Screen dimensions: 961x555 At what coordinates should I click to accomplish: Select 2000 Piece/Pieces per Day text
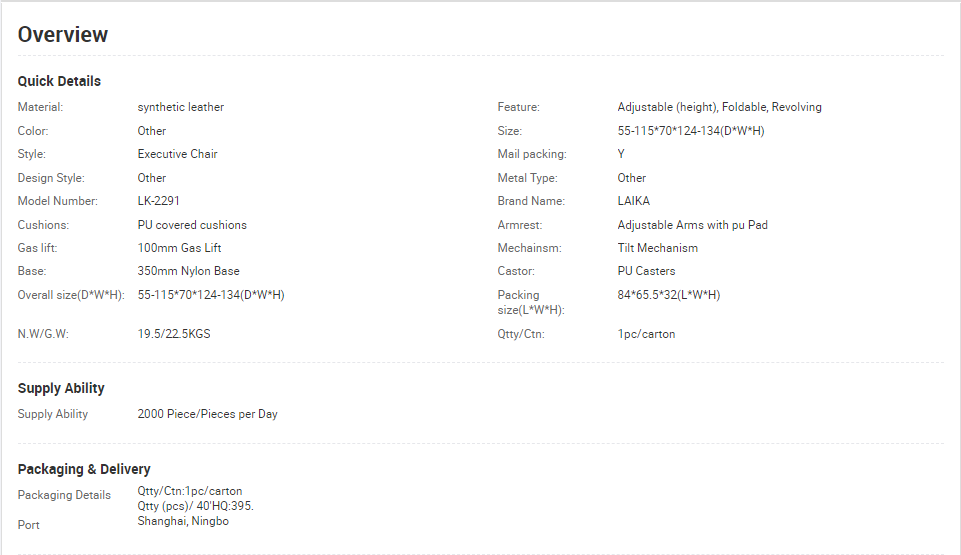point(207,414)
